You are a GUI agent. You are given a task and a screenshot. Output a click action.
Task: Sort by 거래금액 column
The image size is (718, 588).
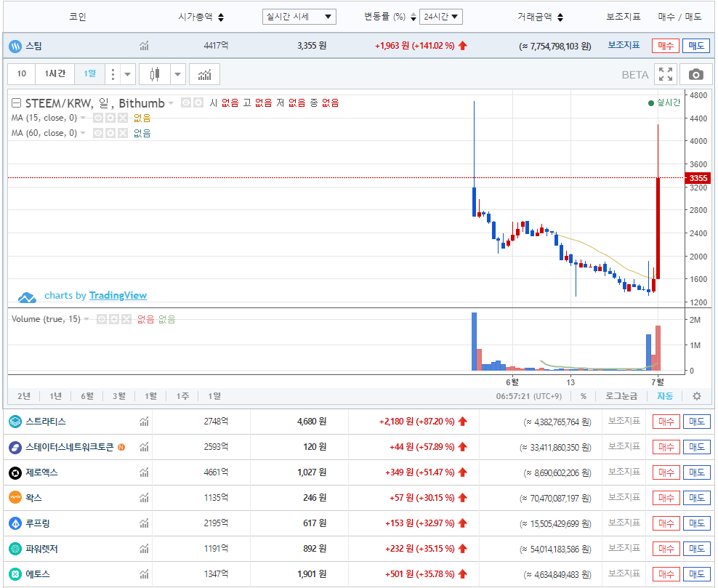click(541, 17)
